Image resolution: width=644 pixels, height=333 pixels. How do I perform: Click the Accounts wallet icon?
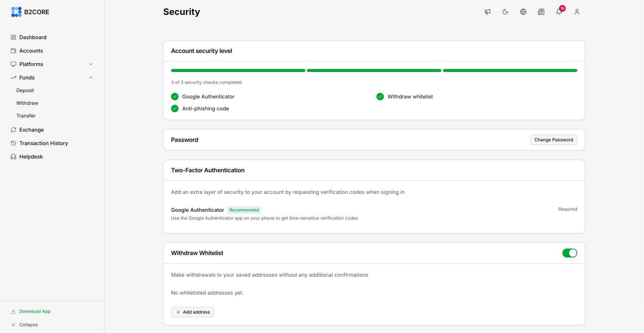[13, 51]
